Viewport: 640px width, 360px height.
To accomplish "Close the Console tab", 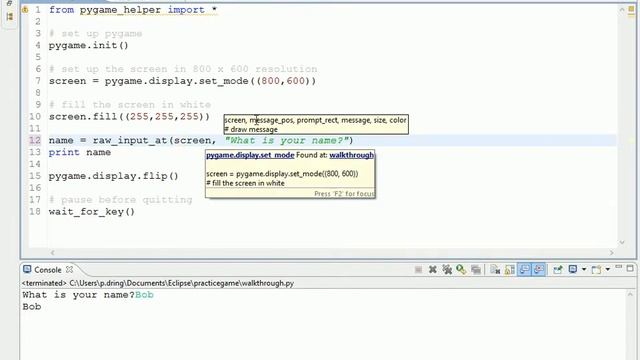I will point(69,269).
